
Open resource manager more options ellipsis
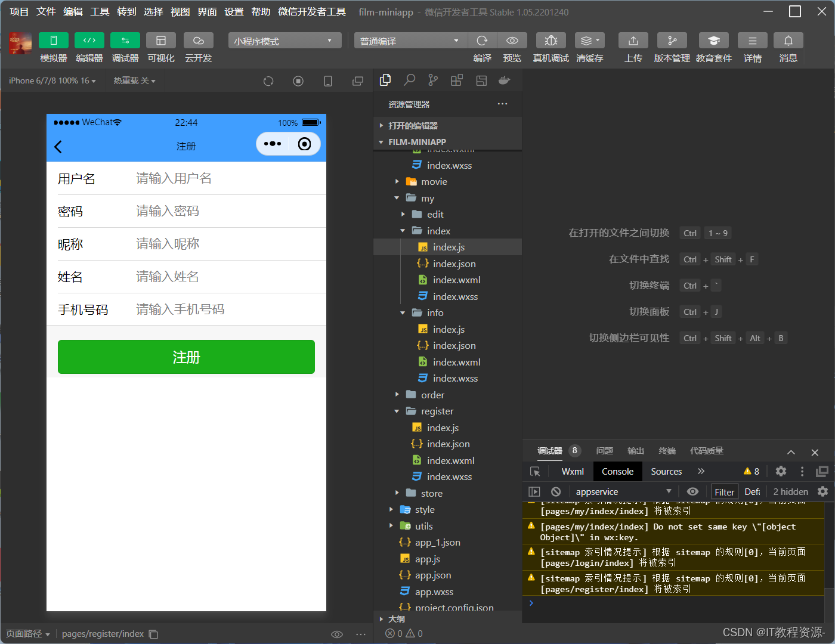click(x=503, y=104)
